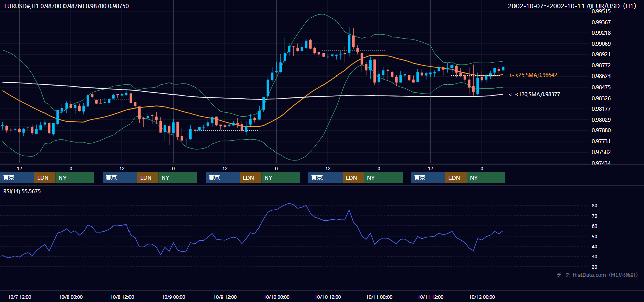This screenshot has height=302, width=644.
Task: Click price axis value 0.98029
Action: [x=601, y=120]
